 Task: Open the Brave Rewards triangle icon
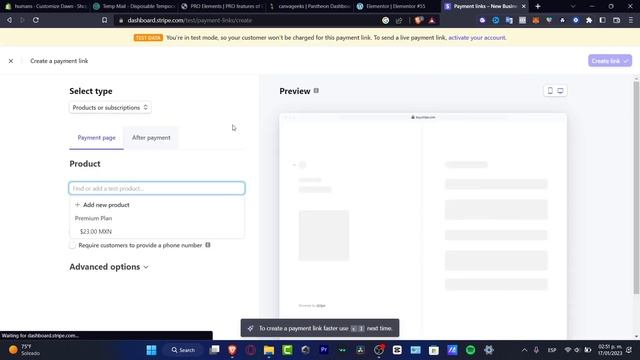(432, 20)
